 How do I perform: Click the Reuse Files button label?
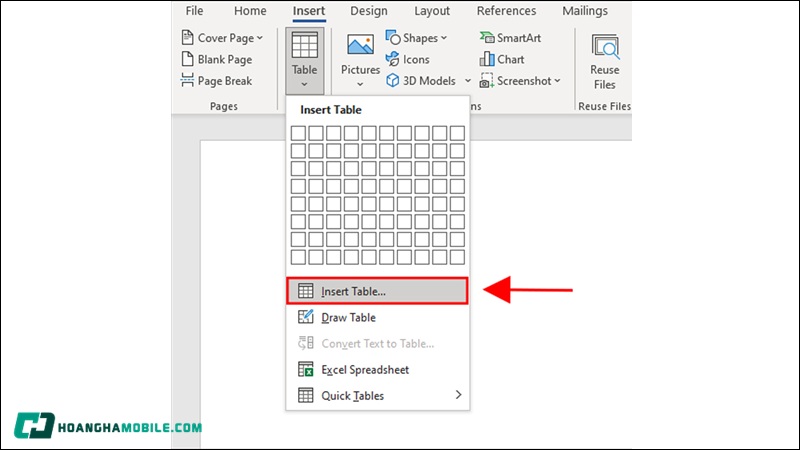(x=605, y=77)
